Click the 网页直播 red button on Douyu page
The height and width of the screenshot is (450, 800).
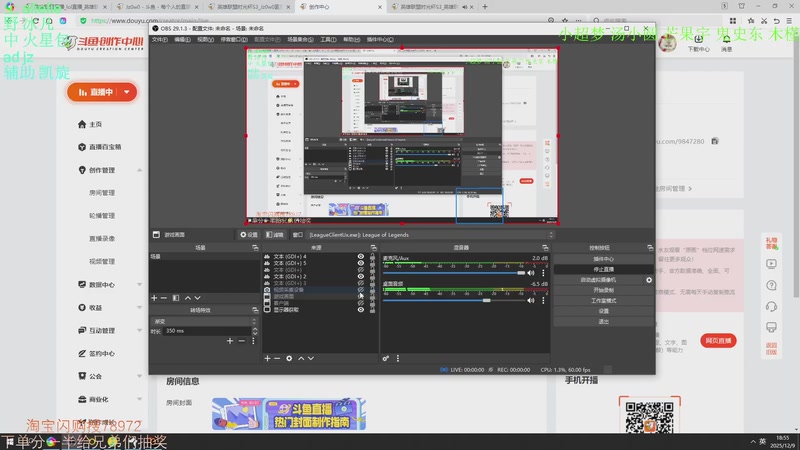click(718, 341)
